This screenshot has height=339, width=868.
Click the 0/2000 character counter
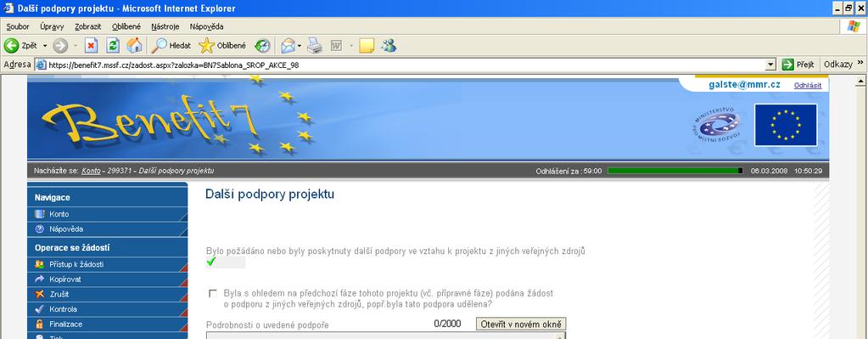[448, 324]
